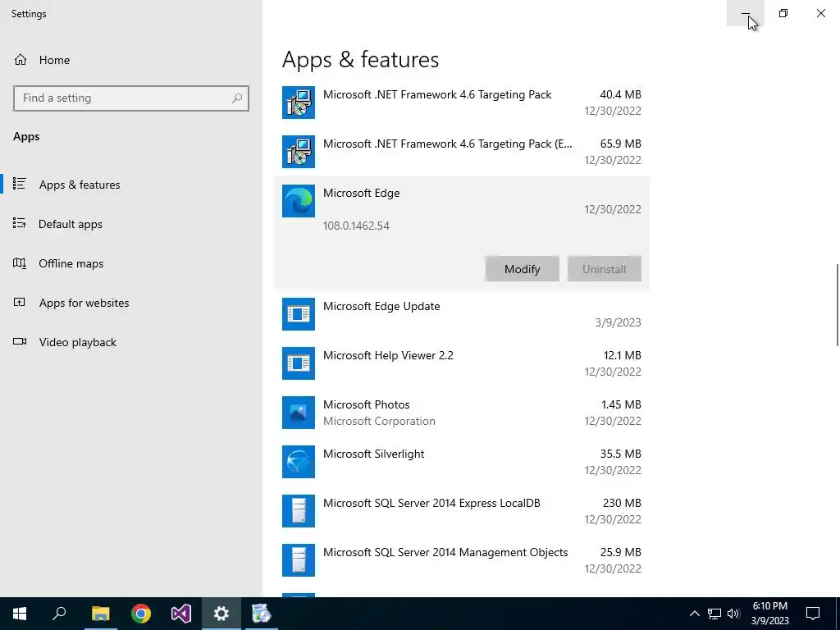Click the search magnifier in Find a setting

[237, 98]
